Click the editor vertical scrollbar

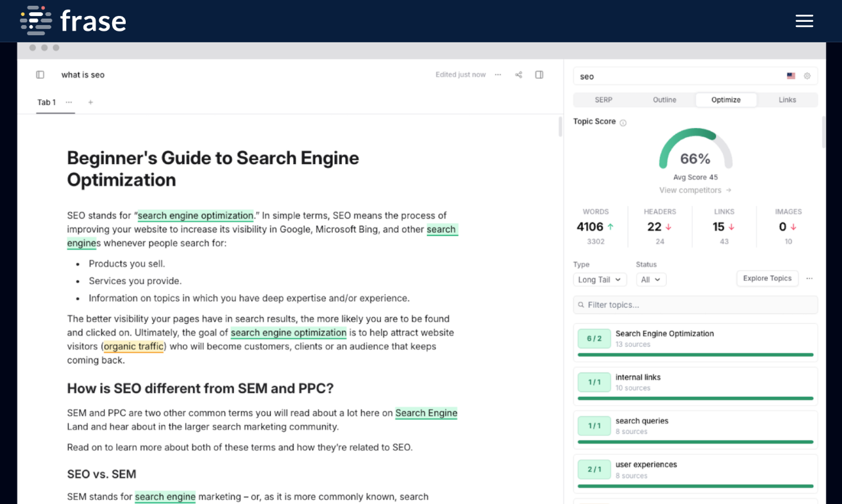560,127
